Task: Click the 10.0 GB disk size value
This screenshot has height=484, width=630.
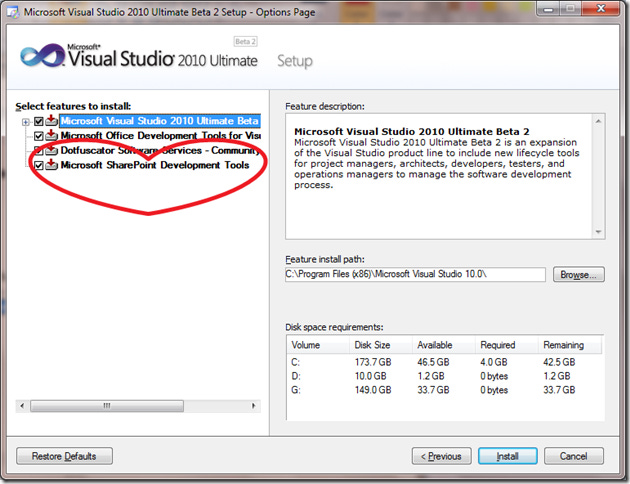Action: click(370, 376)
